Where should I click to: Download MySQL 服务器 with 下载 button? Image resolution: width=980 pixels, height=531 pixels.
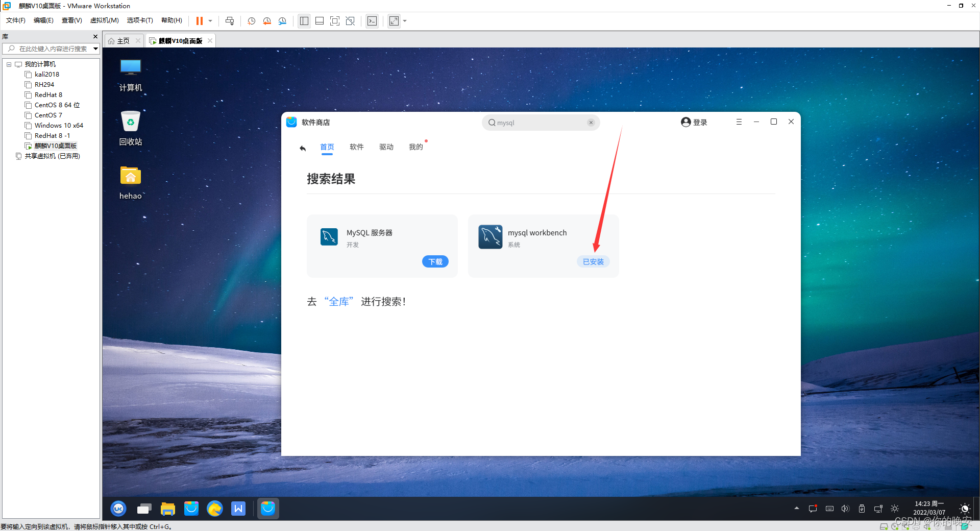pyautogui.click(x=435, y=261)
